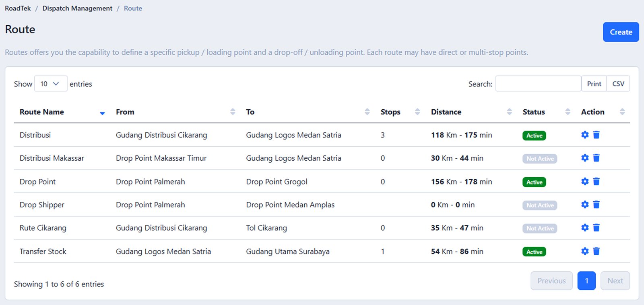Focus the Search input field
Image resolution: width=644 pixels, height=305 pixels.
(538, 84)
